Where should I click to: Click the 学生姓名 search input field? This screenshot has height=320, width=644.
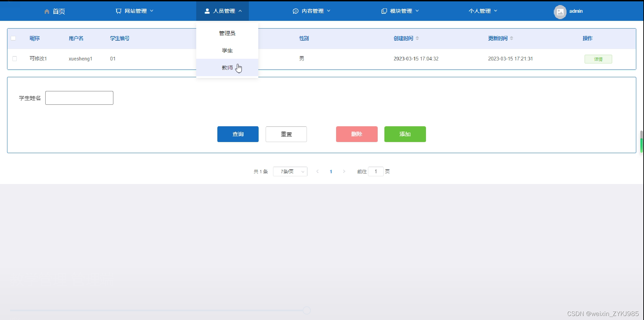[79, 98]
